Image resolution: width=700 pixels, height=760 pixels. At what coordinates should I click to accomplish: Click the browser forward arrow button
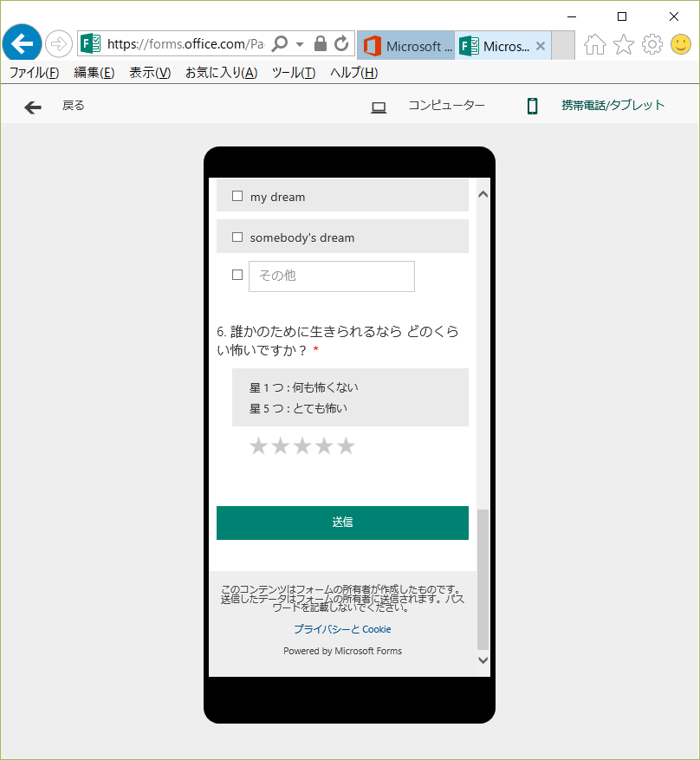(x=59, y=43)
